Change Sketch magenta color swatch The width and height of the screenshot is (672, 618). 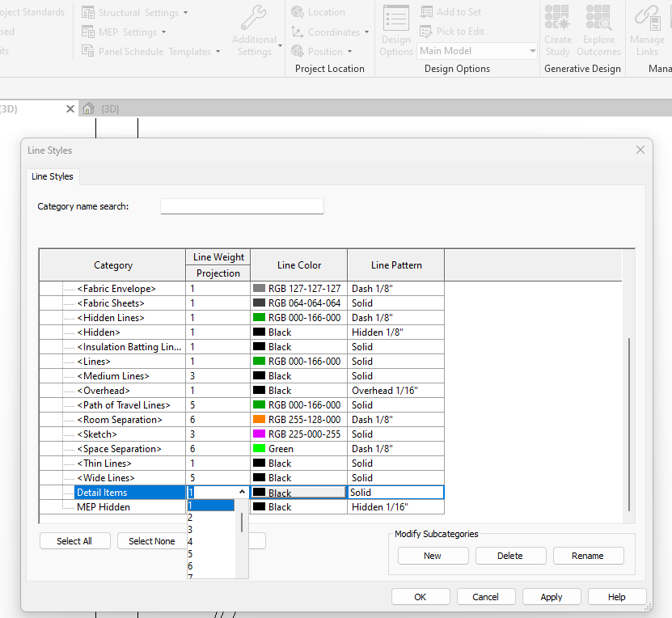[x=259, y=434]
